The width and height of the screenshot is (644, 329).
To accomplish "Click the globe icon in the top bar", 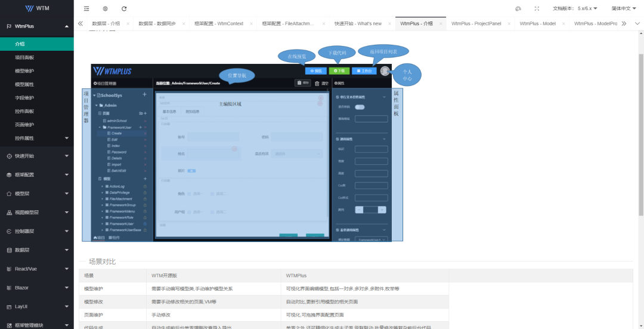I will 105,8.
